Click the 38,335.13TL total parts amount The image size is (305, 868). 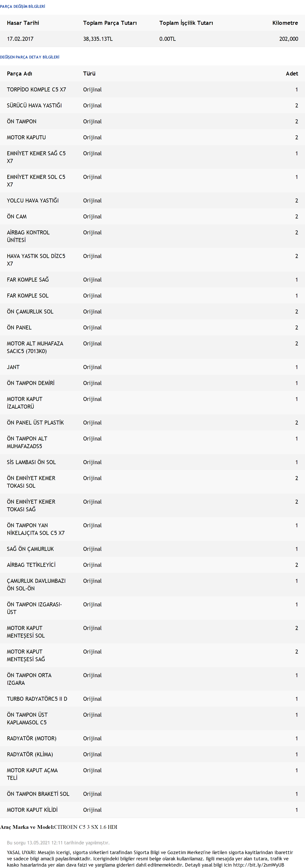(x=98, y=39)
